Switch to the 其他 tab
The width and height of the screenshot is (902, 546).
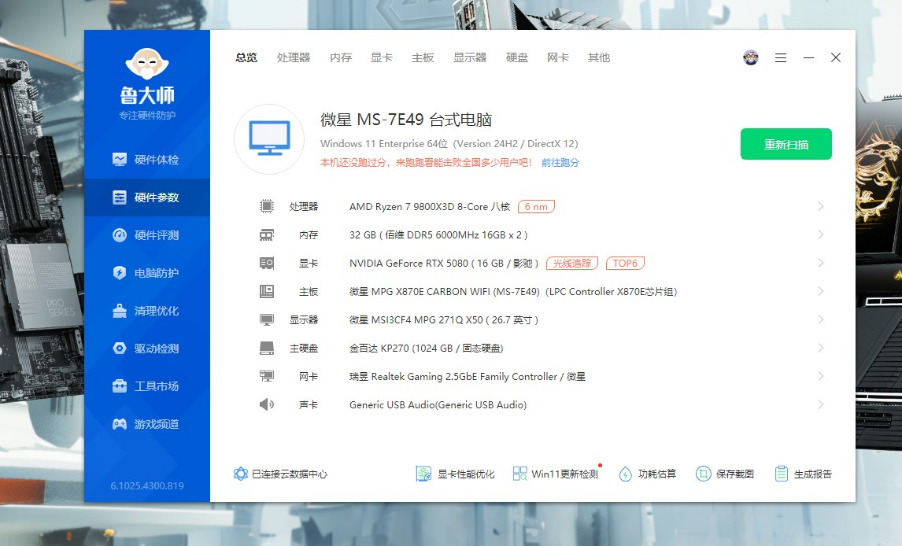pos(598,58)
